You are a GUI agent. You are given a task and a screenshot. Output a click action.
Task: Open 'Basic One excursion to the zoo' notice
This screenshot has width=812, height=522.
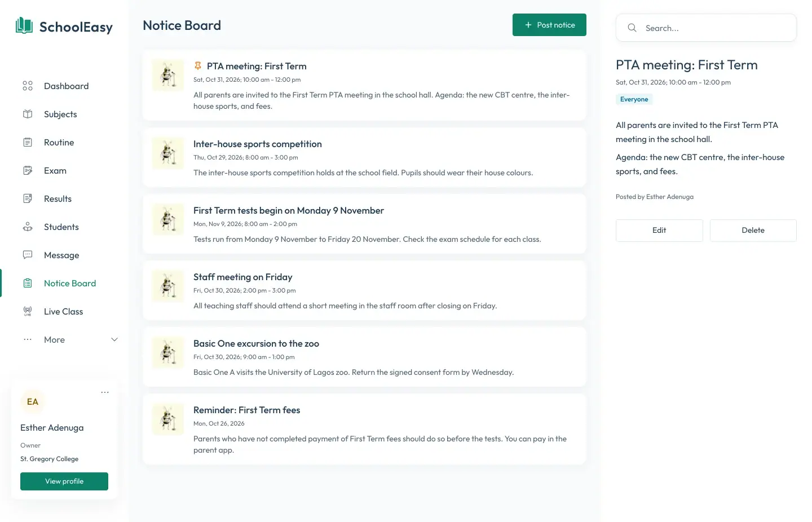click(x=256, y=343)
